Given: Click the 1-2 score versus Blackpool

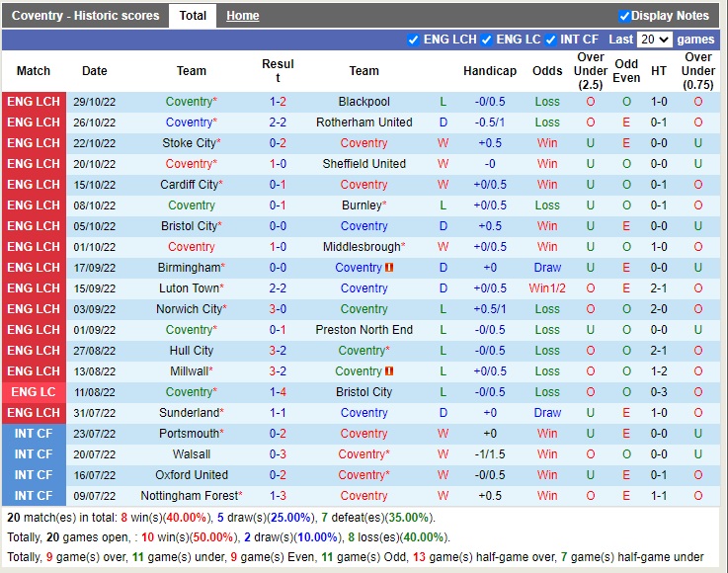Looking at the screenshot, I should coord(278,102).
